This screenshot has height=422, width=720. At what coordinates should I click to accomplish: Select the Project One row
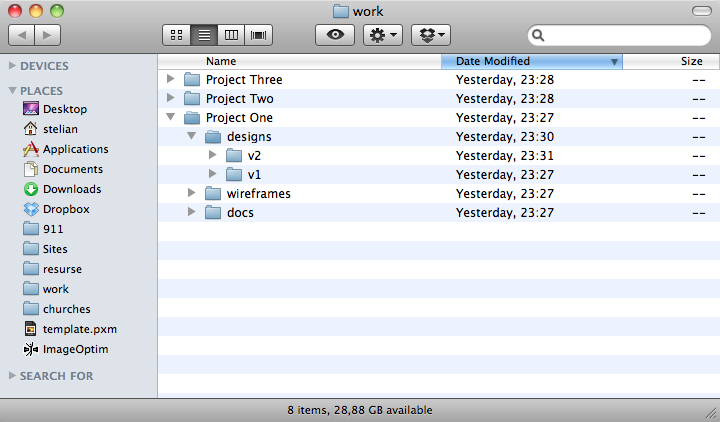click(439, 118)
